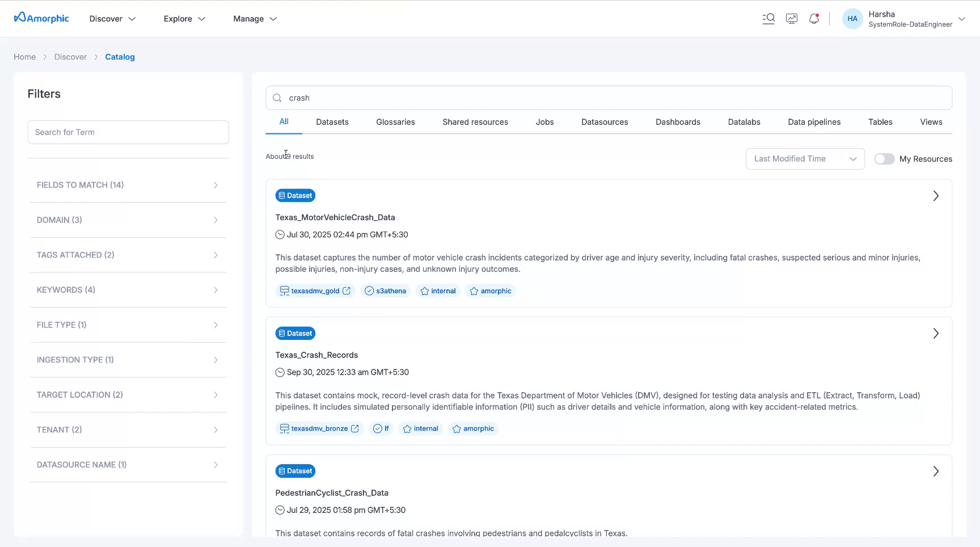Expand the Texas_MotorVehicleCrash_Data card chevron

936,195
